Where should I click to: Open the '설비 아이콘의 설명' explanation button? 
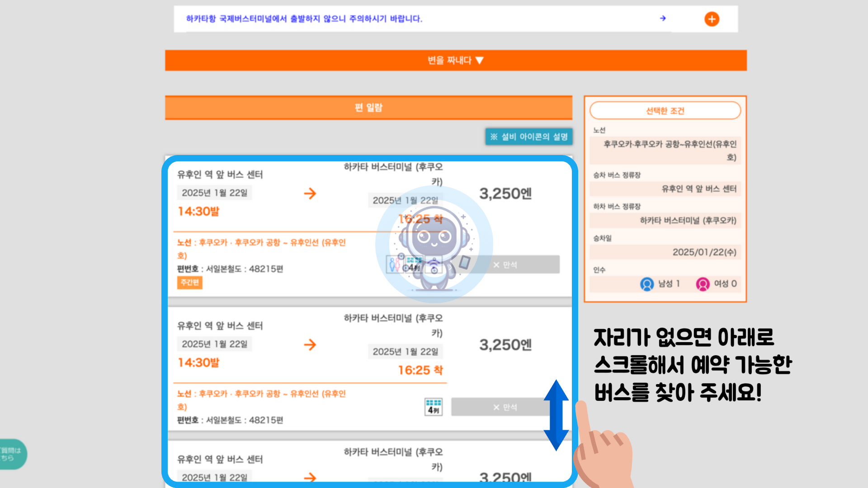pos(529,136)
